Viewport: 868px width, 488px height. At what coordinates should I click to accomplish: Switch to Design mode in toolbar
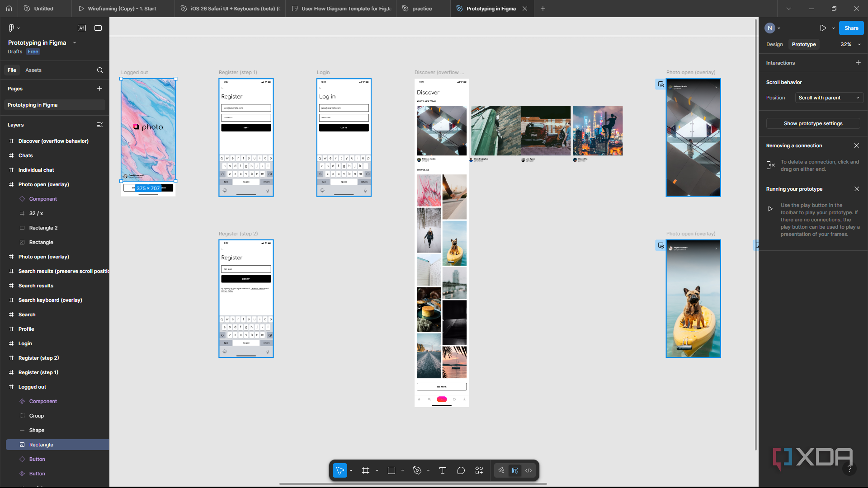click(x=515, y=470)
